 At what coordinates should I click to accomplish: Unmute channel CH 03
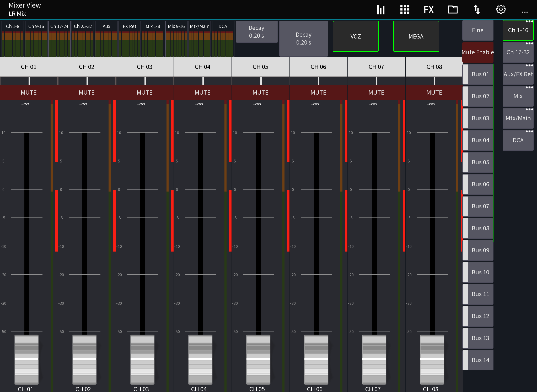[144, 92]
